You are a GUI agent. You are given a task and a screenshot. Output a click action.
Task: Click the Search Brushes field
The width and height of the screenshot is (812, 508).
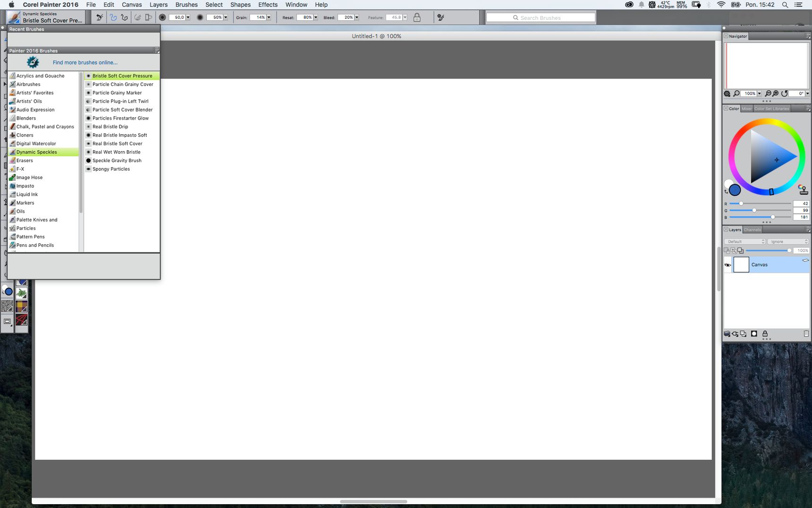coord(541,17)
